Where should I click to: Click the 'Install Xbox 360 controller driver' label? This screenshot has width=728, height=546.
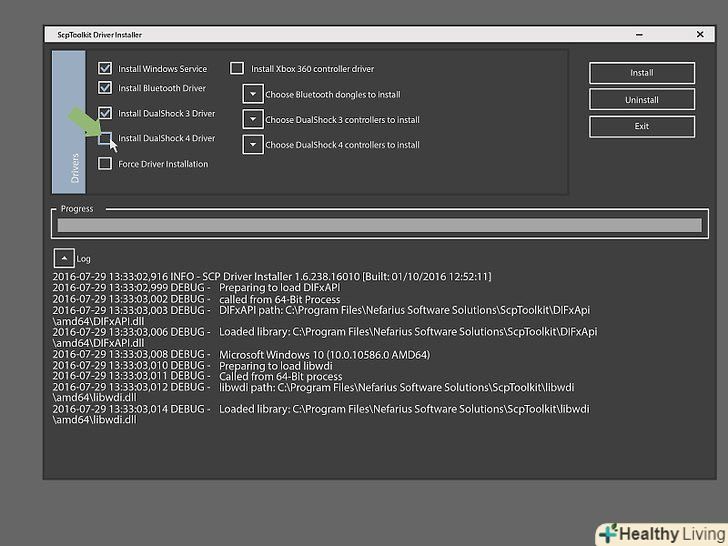coord(312,69)
